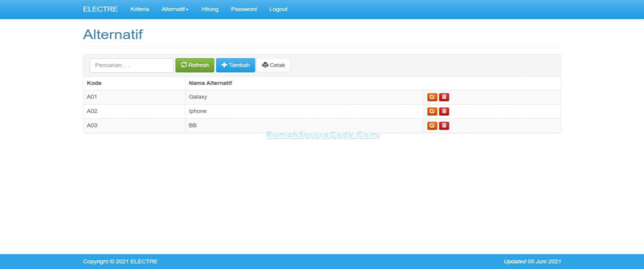Delete the BB alternative row
This screenshot has height=269, width=644.
click(x=444, y=126)
